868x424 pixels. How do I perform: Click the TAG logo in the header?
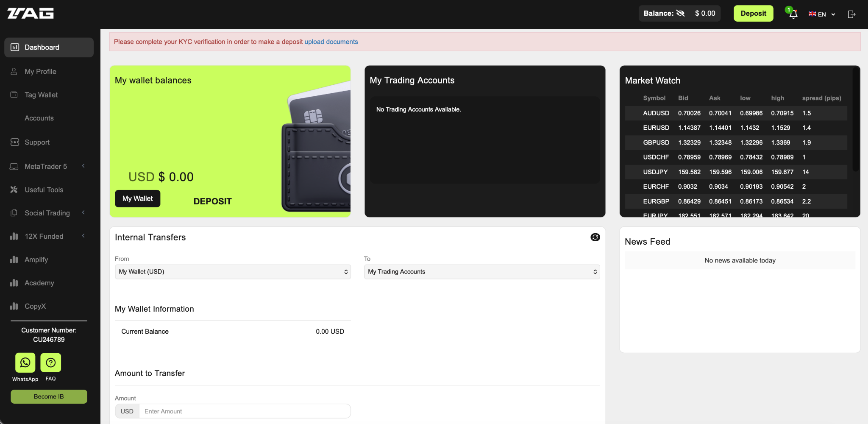[x=31, y=14]
